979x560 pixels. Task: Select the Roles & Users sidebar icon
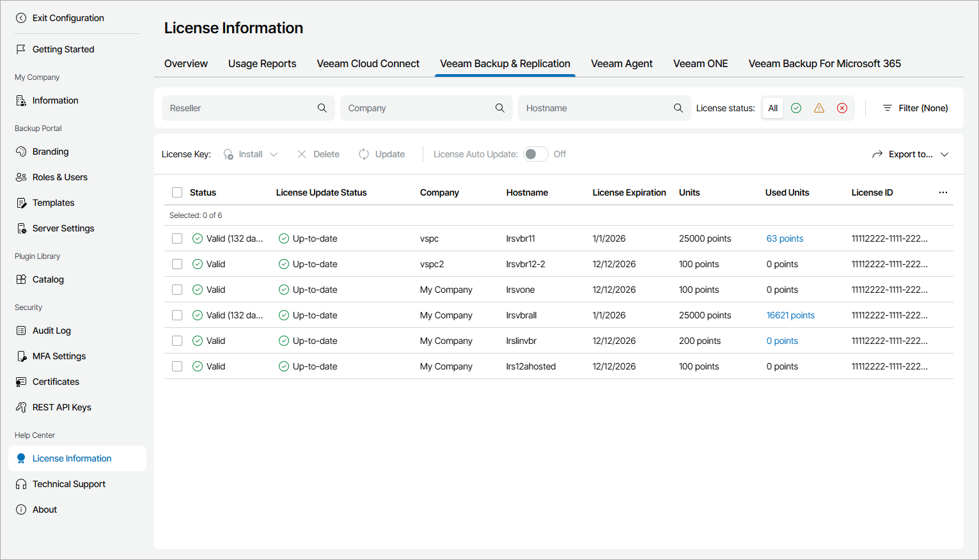[21, 177]
